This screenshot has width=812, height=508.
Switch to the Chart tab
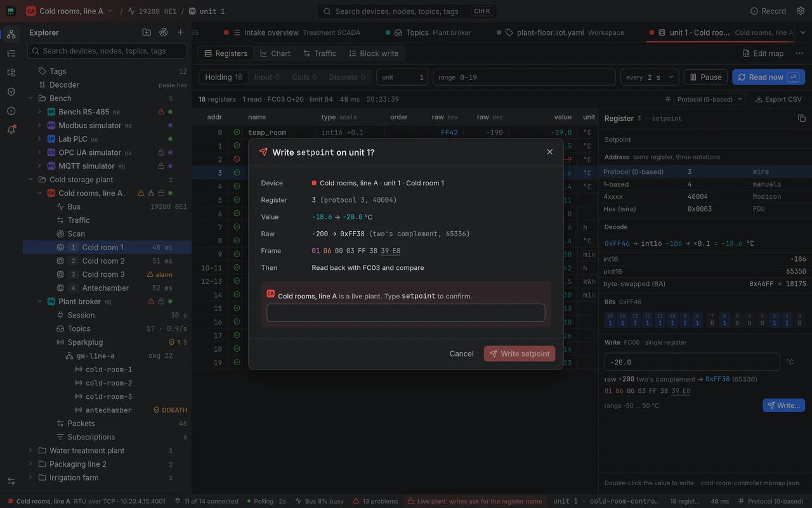(275, 53)
